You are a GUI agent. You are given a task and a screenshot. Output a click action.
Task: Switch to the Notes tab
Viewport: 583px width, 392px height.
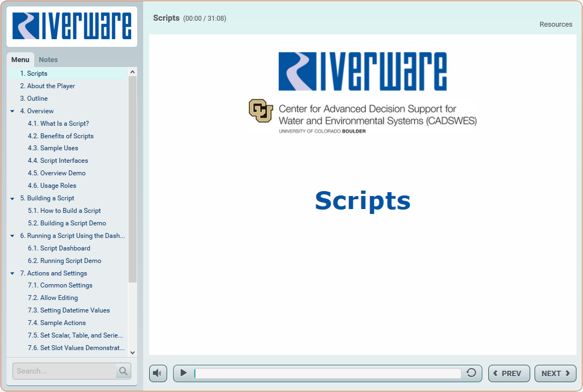pos(48,59)
